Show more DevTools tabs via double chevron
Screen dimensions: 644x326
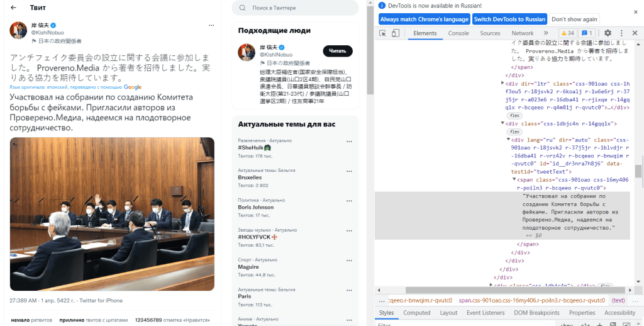(x=546, y=33)
